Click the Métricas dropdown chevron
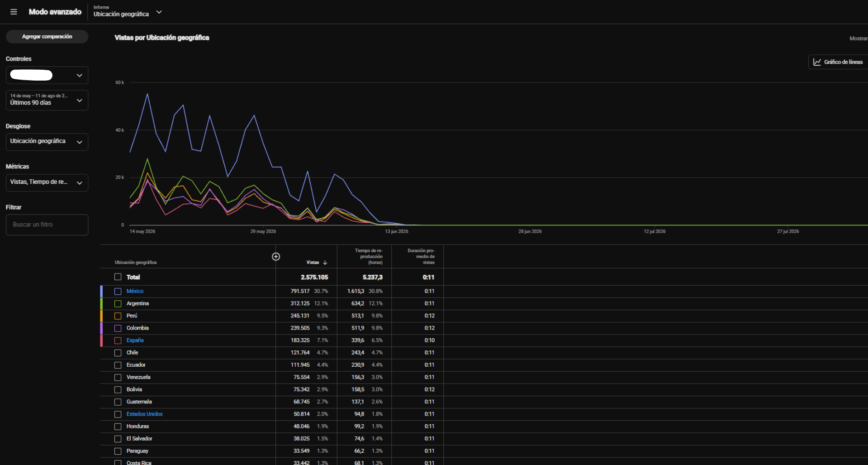 [x=80, y=183]
